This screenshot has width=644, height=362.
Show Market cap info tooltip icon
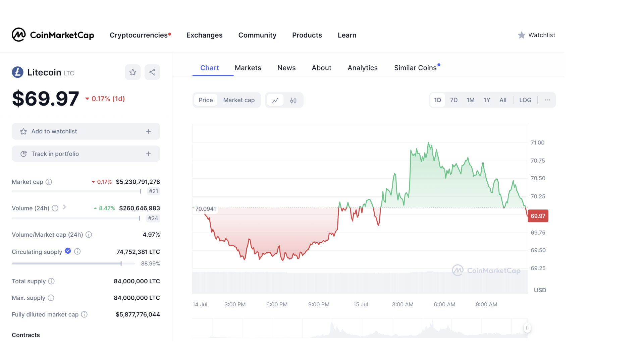[x=49, y=182]
